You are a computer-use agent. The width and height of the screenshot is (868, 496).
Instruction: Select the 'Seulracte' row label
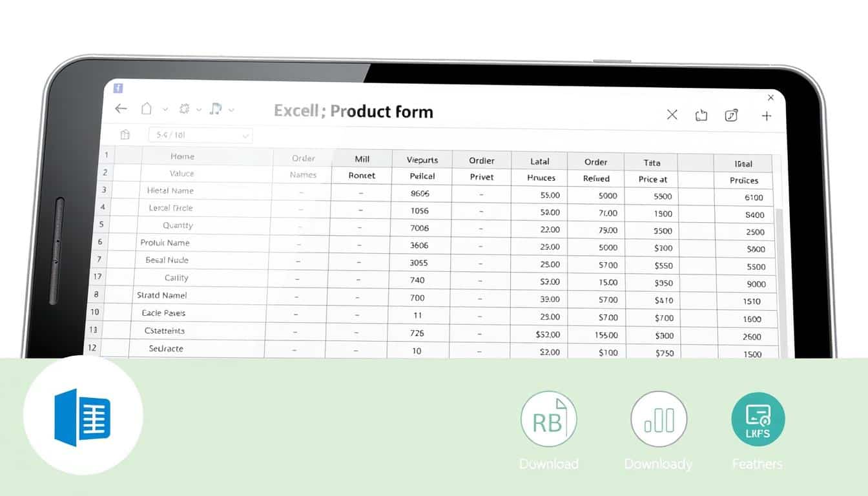166,348
